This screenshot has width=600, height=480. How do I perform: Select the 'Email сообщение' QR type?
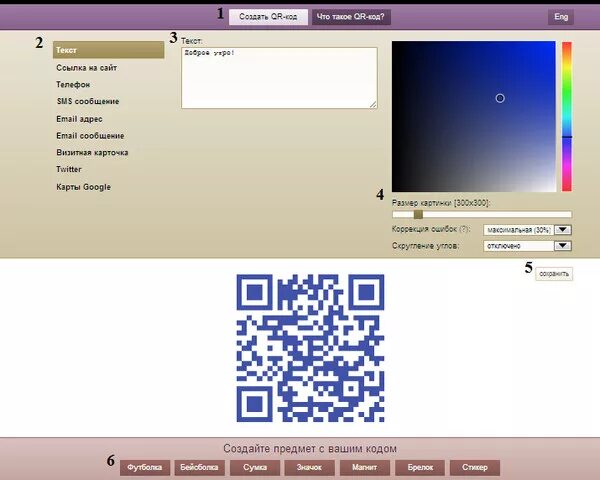tap(90, 136)
